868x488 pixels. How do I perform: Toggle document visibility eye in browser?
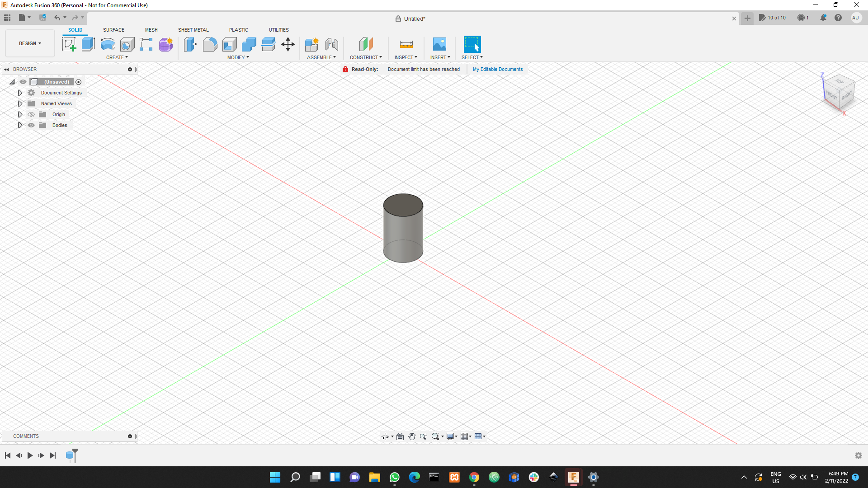23,82
